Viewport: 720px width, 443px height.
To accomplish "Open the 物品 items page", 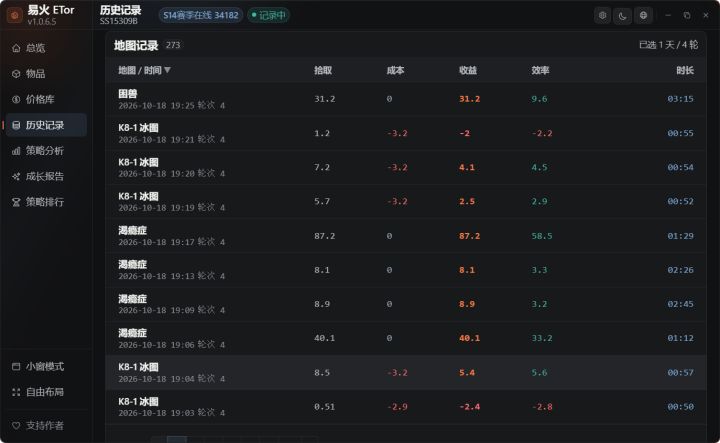I will click(x=46, y=74).
